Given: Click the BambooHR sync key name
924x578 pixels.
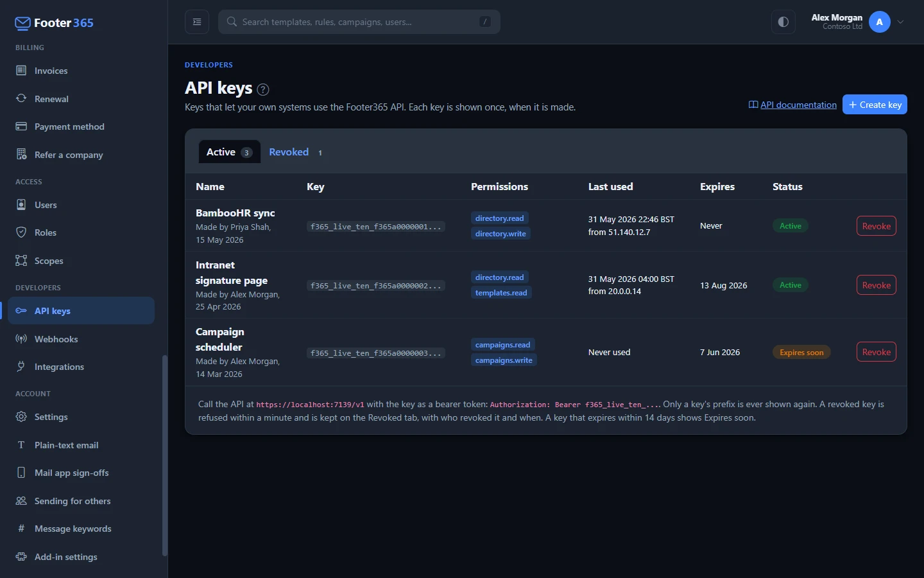Looking at the screenshot, I should click(235, 213).
